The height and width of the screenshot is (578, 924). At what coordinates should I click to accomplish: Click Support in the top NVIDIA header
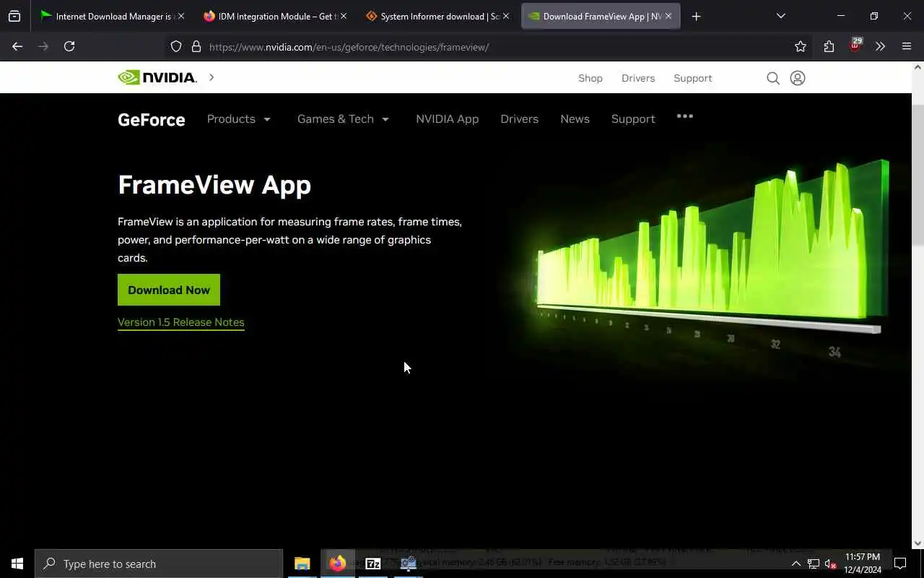click(692, 78)
